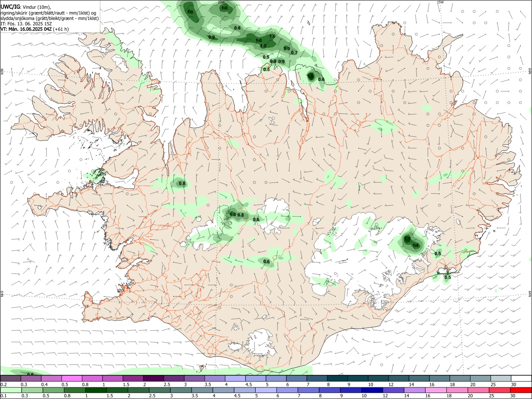
Task: Click the 25 label on upper legend row
Action: coord(493,384)
